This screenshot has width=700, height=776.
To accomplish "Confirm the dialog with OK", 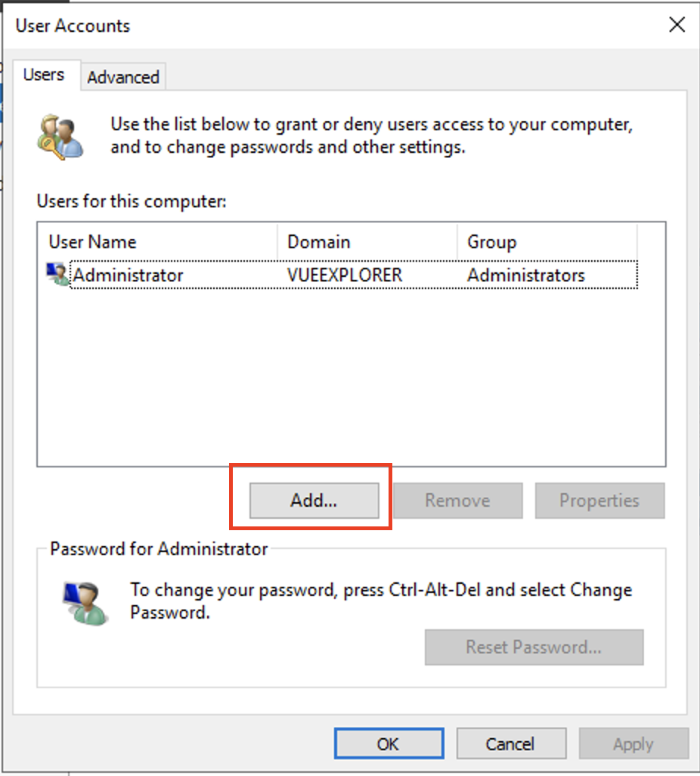I will tap(388, 743).
